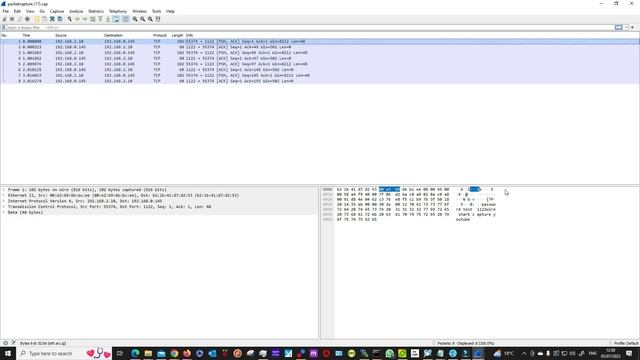Open Capture options gear icon
The image size is (640, 360).
coord(27,19)
